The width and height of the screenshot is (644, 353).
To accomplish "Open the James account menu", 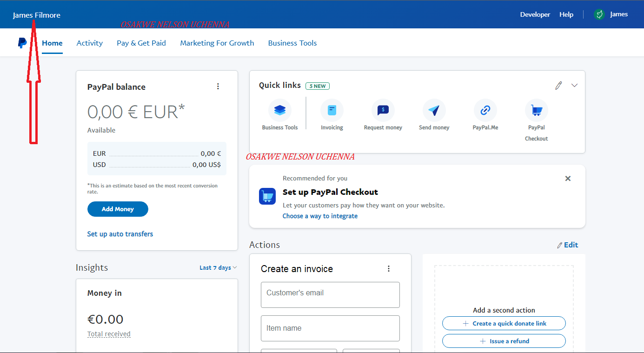I will tap(619, 14).
